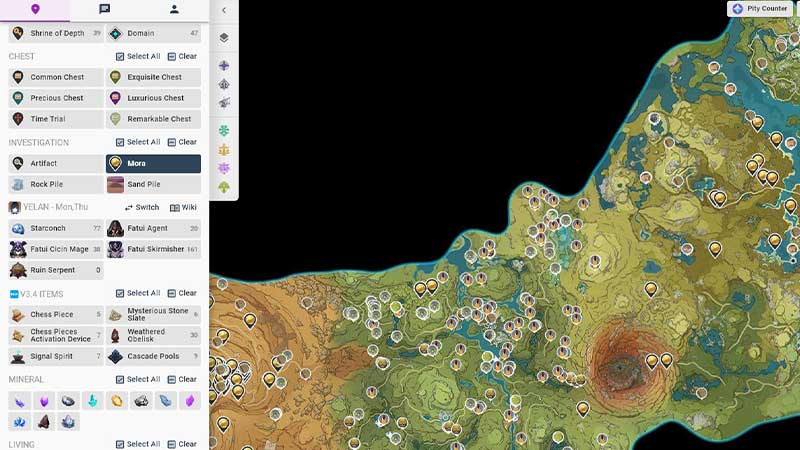
Task: Click the purple cross vertical toolbar icon
Action: [x=224, y=65]
